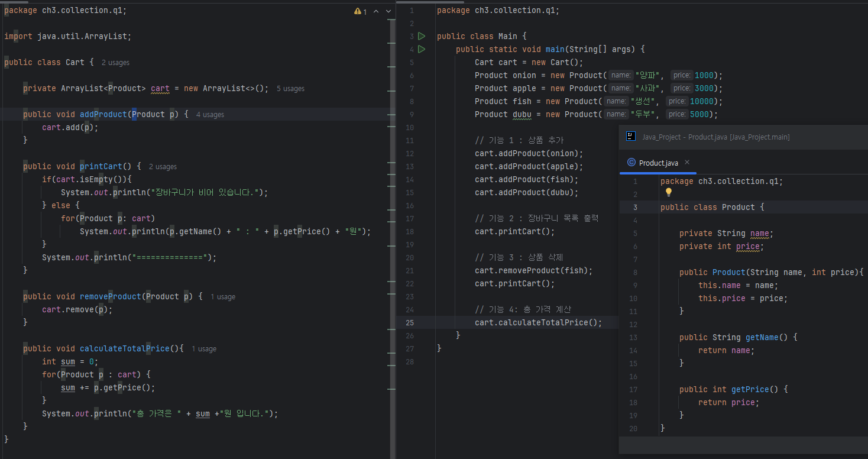The image size is (868, 459).
Task: Click the printCart method name declaration in Cart
Action: (101, 166)
